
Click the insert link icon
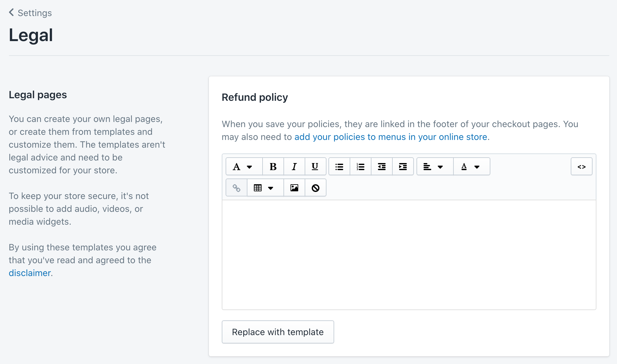click(x=237, y=188)
